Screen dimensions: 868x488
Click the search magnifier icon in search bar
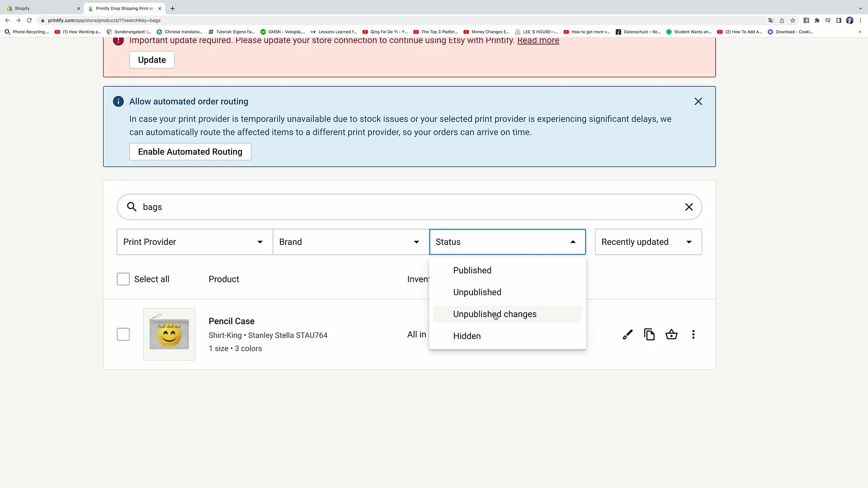[x=131, y=207]
